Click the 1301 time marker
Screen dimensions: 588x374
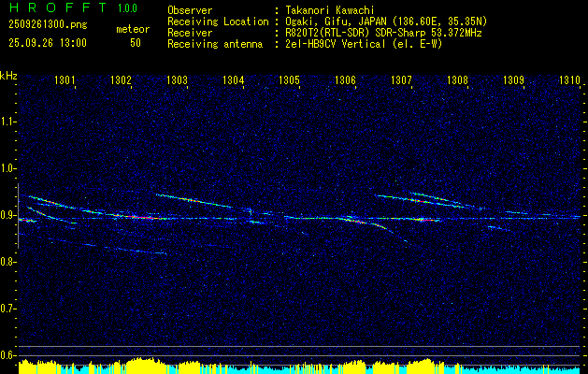[x=65, y=79]
